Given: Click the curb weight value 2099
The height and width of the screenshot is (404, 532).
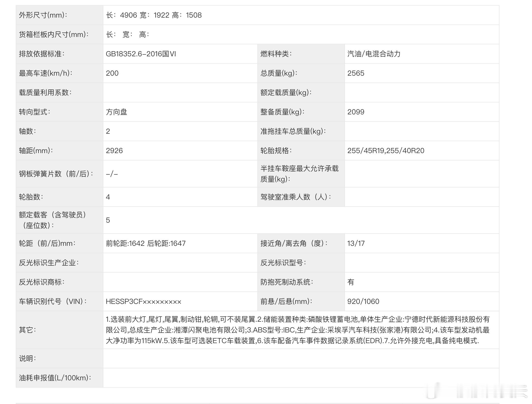Looking at the screenshot, I should point(356,112).
